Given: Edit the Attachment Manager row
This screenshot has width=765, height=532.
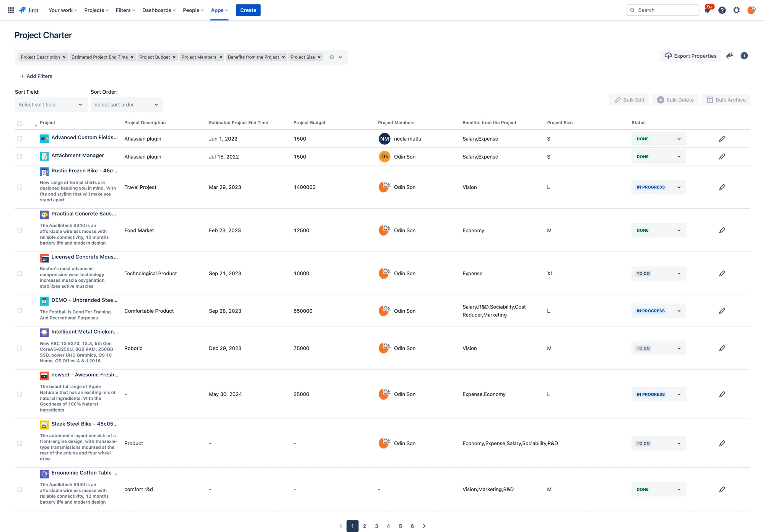Looking at the screenshot, I should (x=722, y=157).
